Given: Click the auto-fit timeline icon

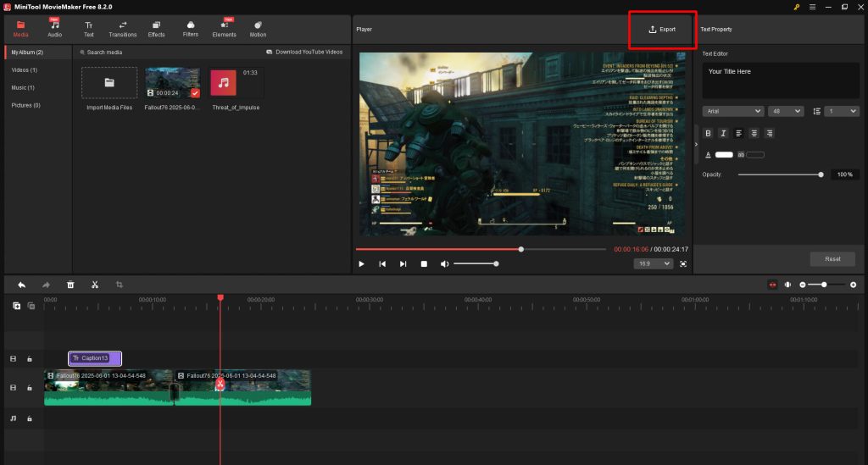Looking at the screenshot, I should (787, 285).
